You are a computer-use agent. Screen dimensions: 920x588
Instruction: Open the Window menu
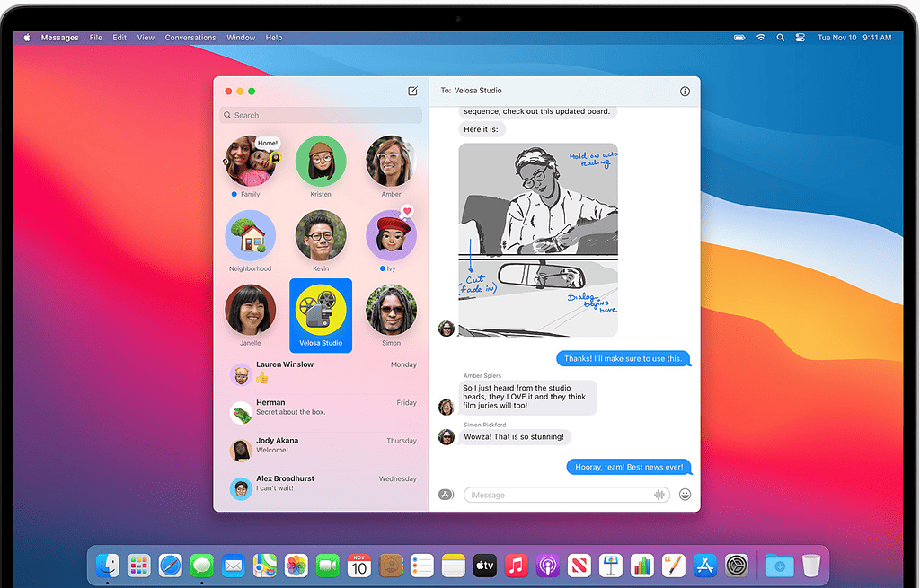[x=241, y=38]
